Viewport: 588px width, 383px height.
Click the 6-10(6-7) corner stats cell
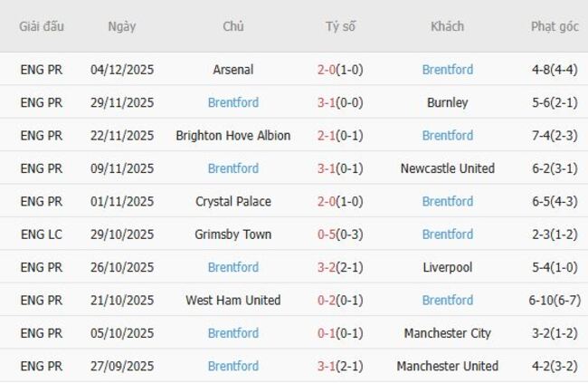(554, 300)
